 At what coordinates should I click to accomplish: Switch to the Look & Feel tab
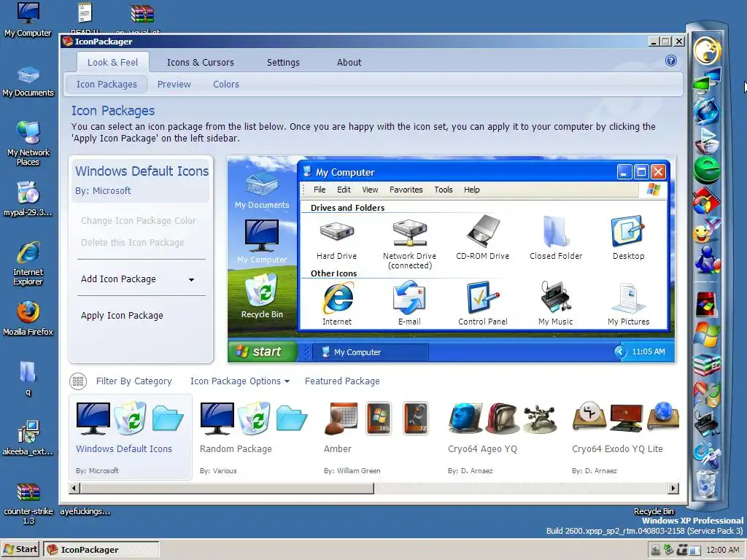point(113,63)
